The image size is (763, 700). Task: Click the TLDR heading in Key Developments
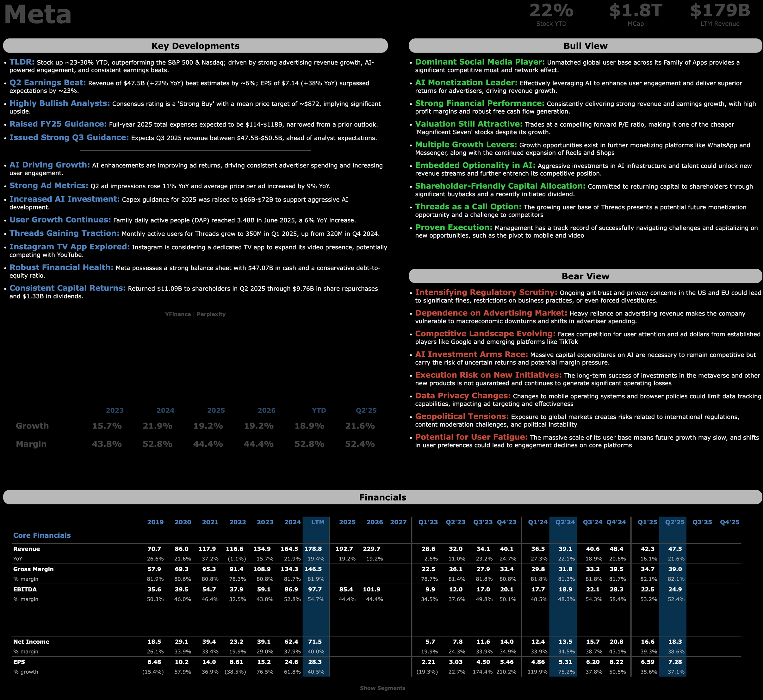click(22, 62)
